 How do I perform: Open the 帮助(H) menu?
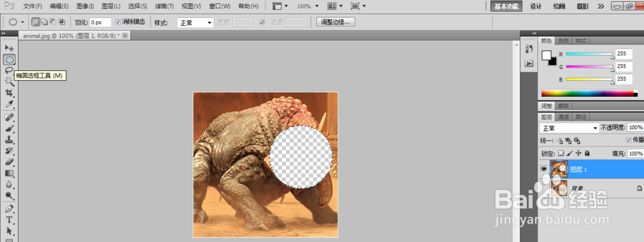click(x=249, y=6)
